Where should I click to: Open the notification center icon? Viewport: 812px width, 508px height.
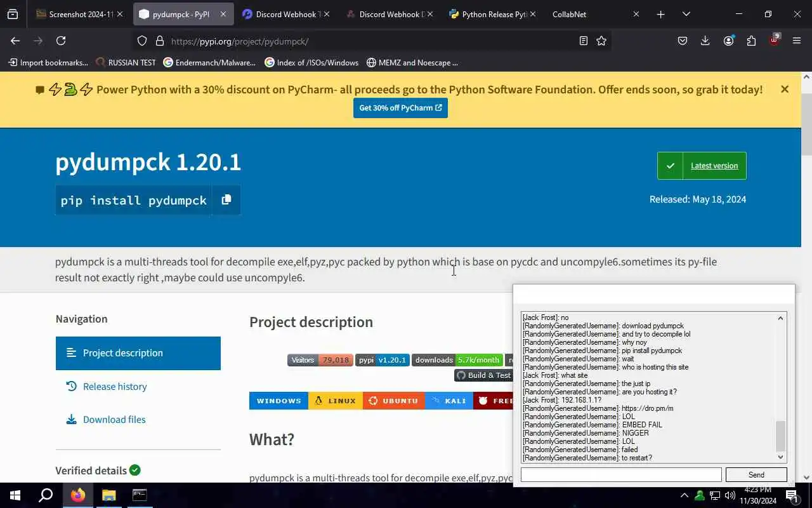791,495
